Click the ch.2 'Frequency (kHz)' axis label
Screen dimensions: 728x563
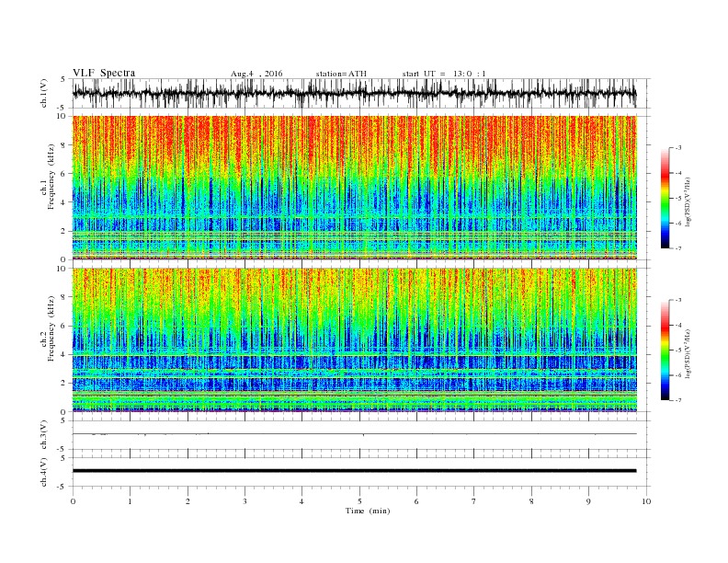(51, 329)
